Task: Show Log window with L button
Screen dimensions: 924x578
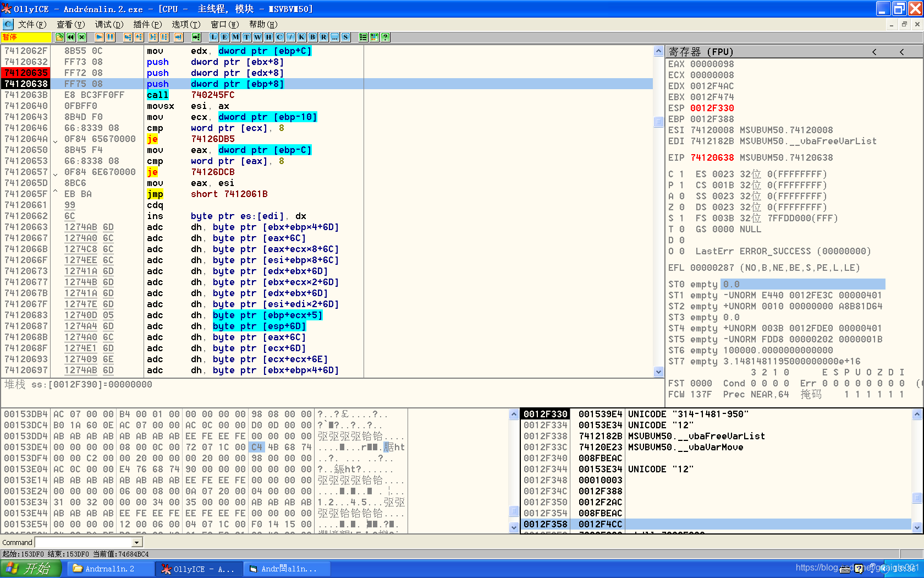Action: tap(213, 37)
